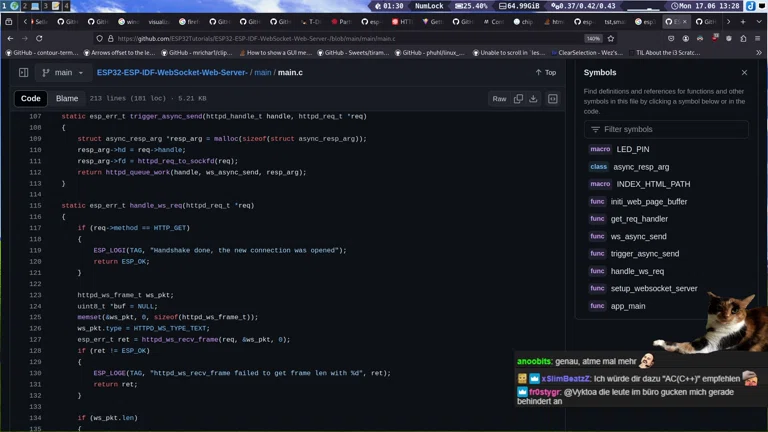
Task: Select async_resp_arg class symbol
Action: point(641,167)
